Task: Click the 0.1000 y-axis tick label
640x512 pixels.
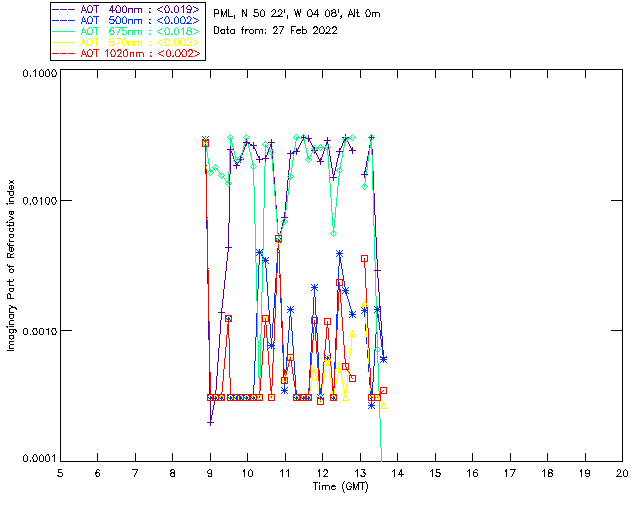Action: pos(37,75)
